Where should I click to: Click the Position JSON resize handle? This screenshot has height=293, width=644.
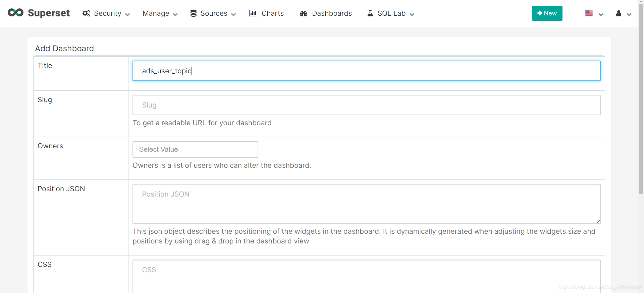[598, 221]
